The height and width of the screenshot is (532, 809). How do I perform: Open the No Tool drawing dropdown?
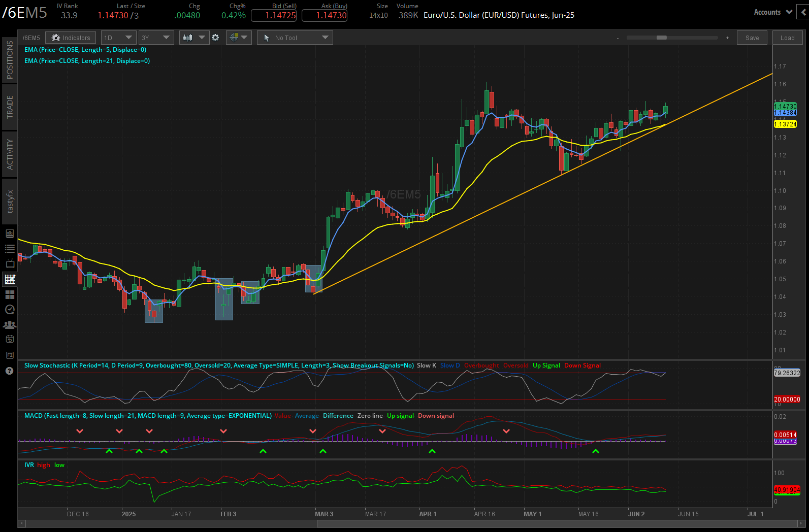(x=295, y=38)
